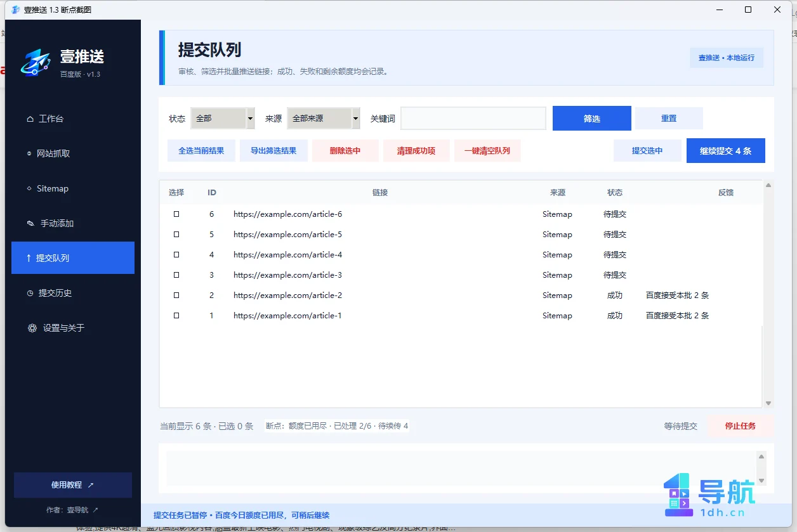Click the 筛选 button
Image resolution: width=797 pixels, height=532 pixels.
[x=592, y=119]
